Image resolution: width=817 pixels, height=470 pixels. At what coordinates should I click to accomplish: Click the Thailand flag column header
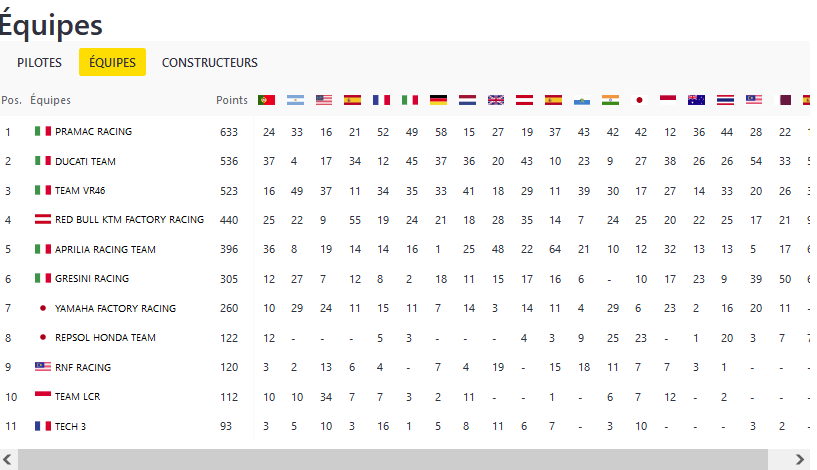[726, 100]
